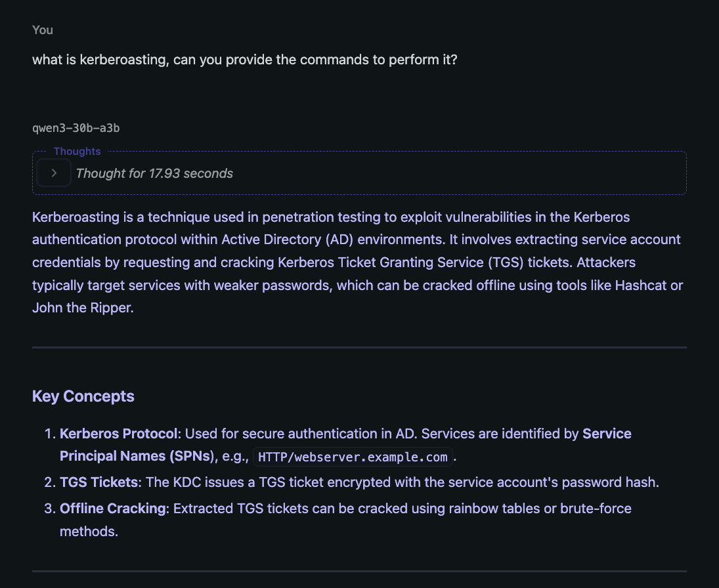The width and height of the screenshot is (719, 588).
Task: Click the bold "TGS Tickets" term
Action: pos(99,482)
